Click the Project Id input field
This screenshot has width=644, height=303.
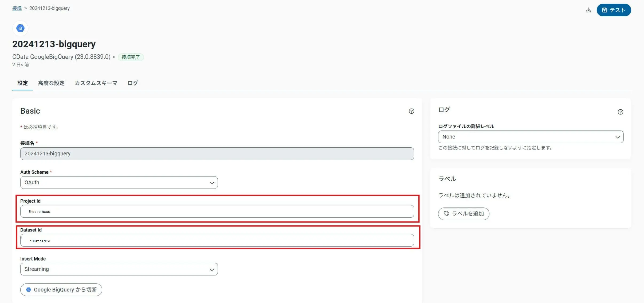217,212
